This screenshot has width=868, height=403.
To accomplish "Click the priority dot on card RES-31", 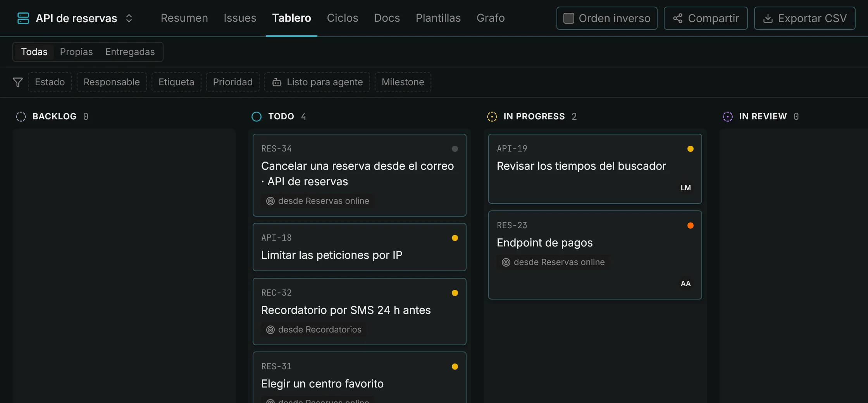I will pyautogui.click(x=455, y=367).
